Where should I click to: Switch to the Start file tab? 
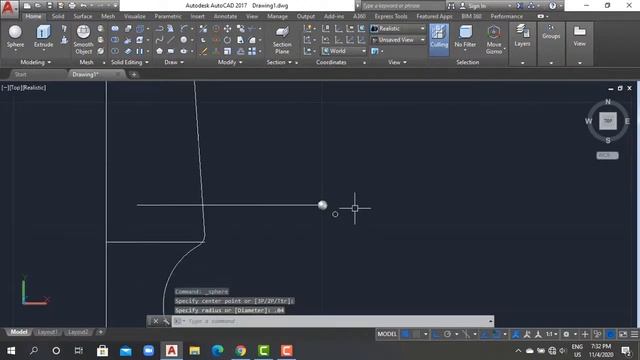[20, 74]
